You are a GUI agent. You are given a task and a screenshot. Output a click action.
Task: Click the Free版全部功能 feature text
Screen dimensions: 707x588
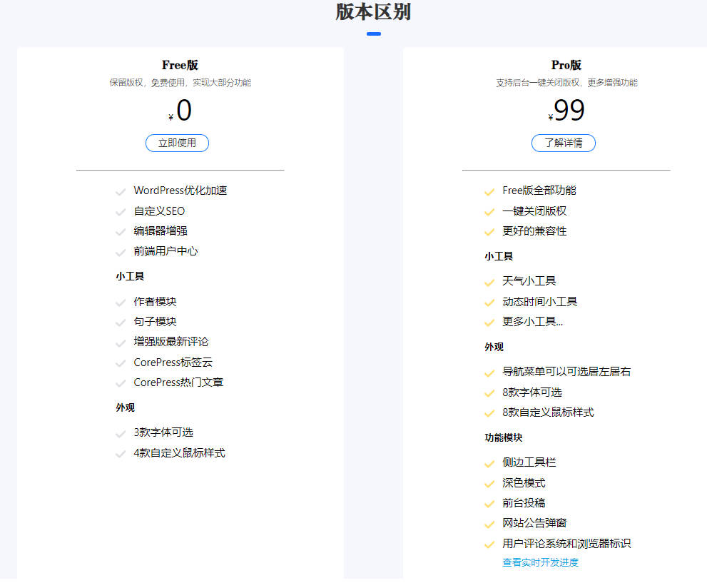[x=539, y=191]
